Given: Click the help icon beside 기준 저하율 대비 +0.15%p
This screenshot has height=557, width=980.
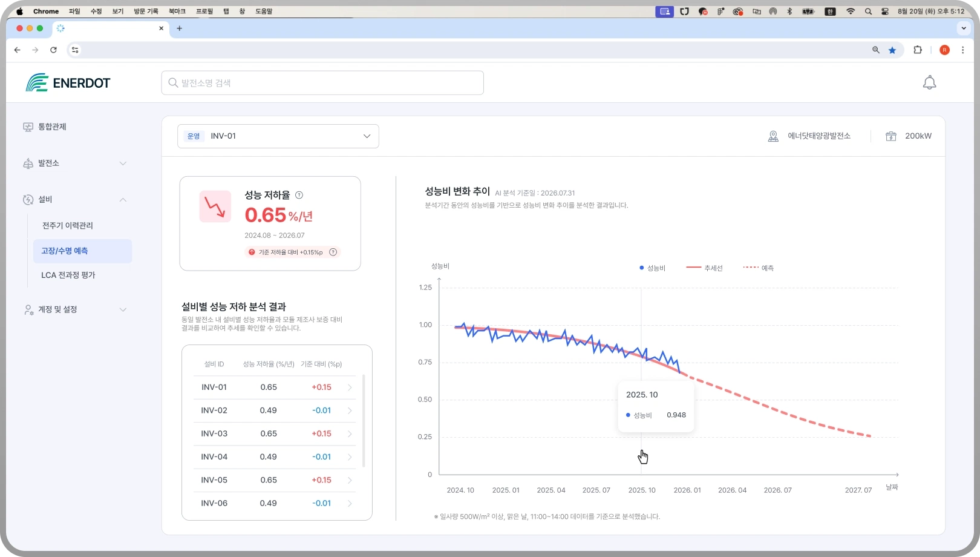Looking at the screenshot, I should click(333, 252).
